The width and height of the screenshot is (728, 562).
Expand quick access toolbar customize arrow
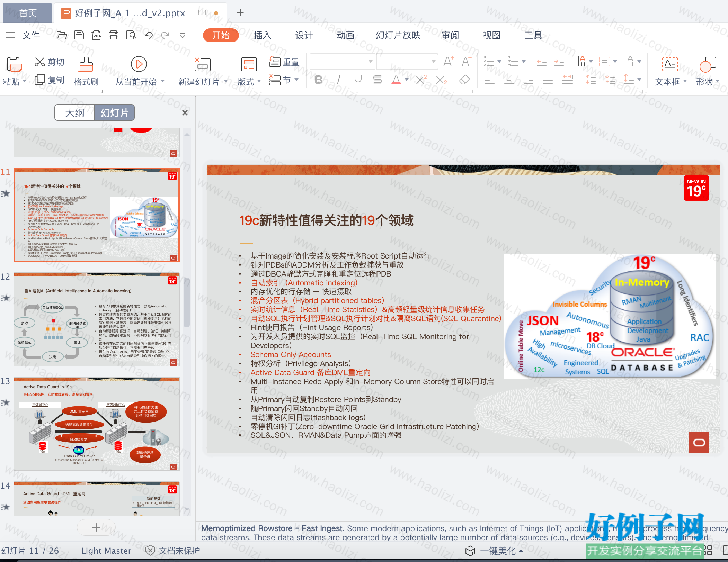click(x=183, y=35)
